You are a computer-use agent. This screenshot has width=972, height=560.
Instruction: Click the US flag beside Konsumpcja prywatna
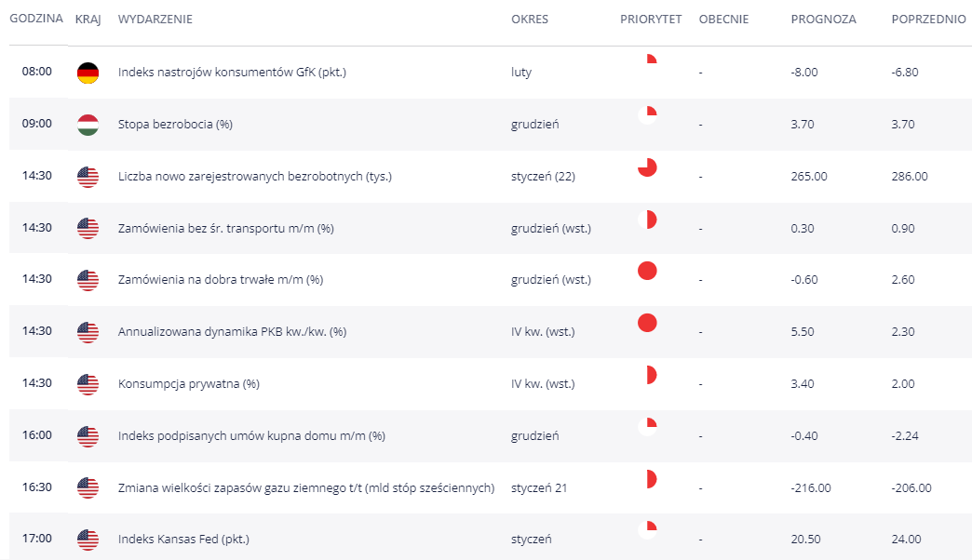click(88, 384)
